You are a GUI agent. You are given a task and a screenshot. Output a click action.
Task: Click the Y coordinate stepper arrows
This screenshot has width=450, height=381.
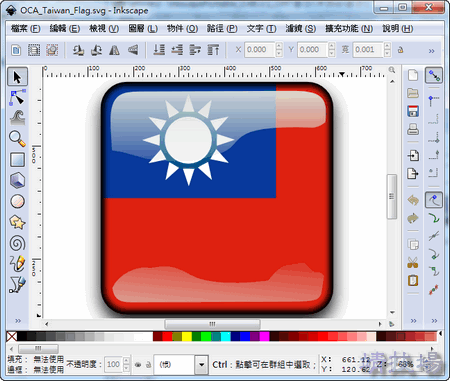[331, 49]
